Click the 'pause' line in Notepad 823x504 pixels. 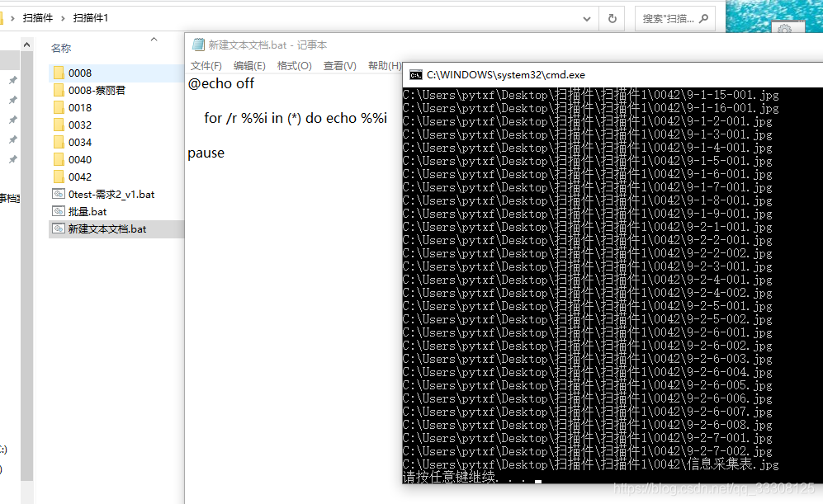click(x=206, y=153)
